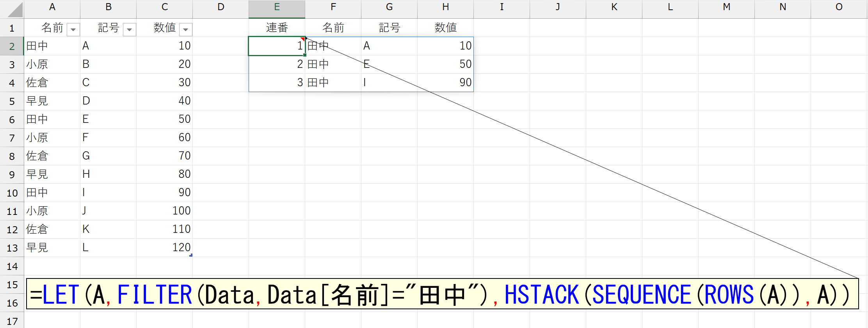Select column H header
This screenshot has width=868, height=328.
click(x=445, y=8)
